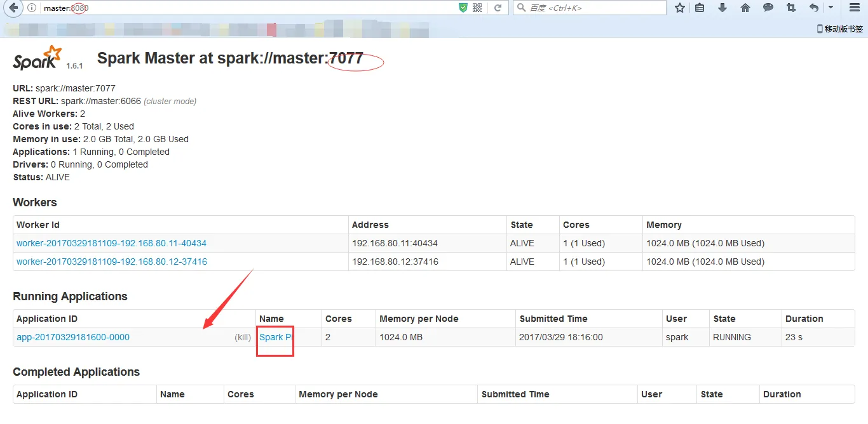Open the QR code icon in address bar

478,8
